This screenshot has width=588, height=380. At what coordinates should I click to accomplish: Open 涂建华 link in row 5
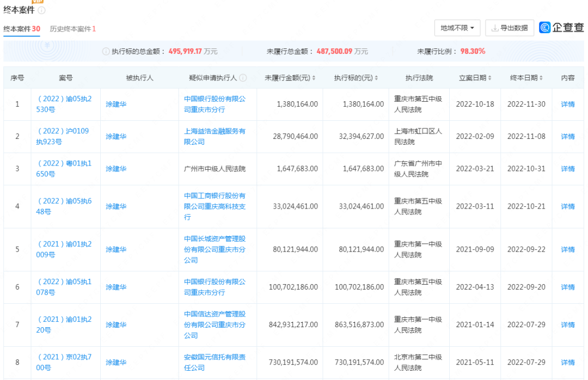pyautogui.click(x=116, y=249)
